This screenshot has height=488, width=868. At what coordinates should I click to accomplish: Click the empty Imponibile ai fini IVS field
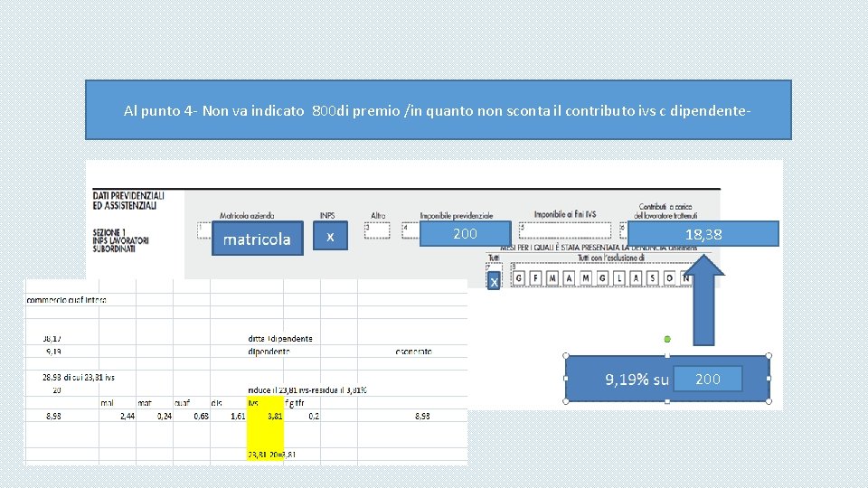pos(565,230)
